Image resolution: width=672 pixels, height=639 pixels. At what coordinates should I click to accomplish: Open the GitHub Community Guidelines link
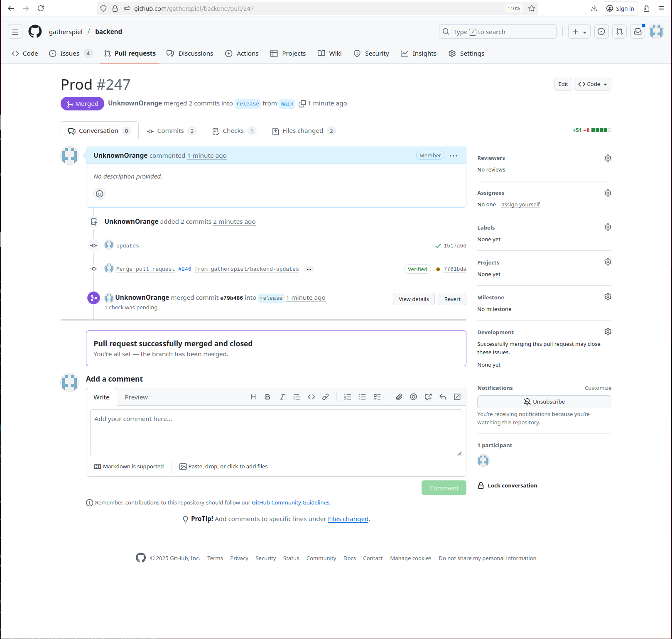[290, 502]
